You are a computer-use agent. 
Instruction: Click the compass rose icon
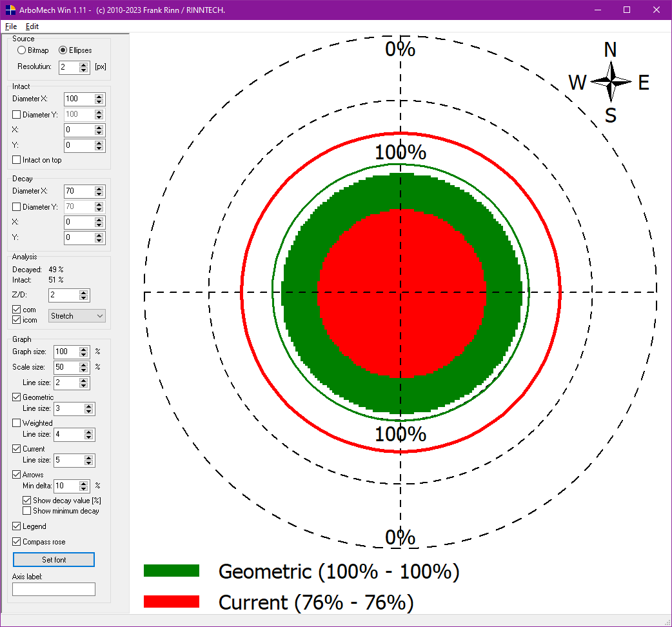(610, 82)
